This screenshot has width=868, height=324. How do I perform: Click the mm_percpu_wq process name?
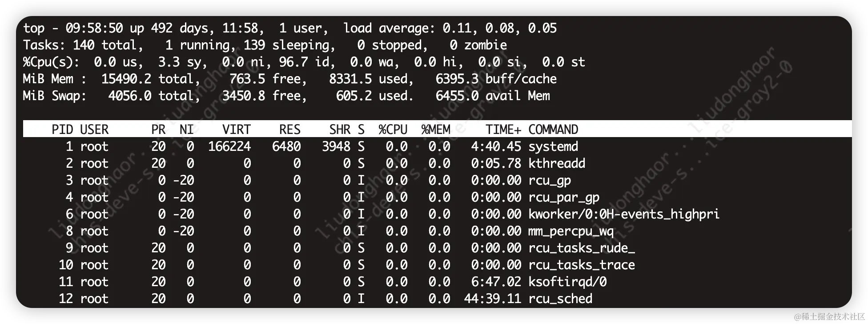571,231
